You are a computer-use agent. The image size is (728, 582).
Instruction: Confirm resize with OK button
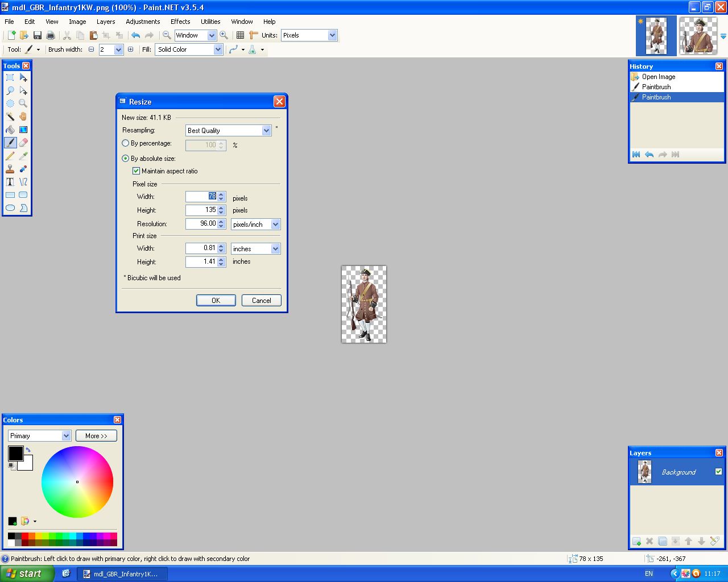tap(216, 301)
